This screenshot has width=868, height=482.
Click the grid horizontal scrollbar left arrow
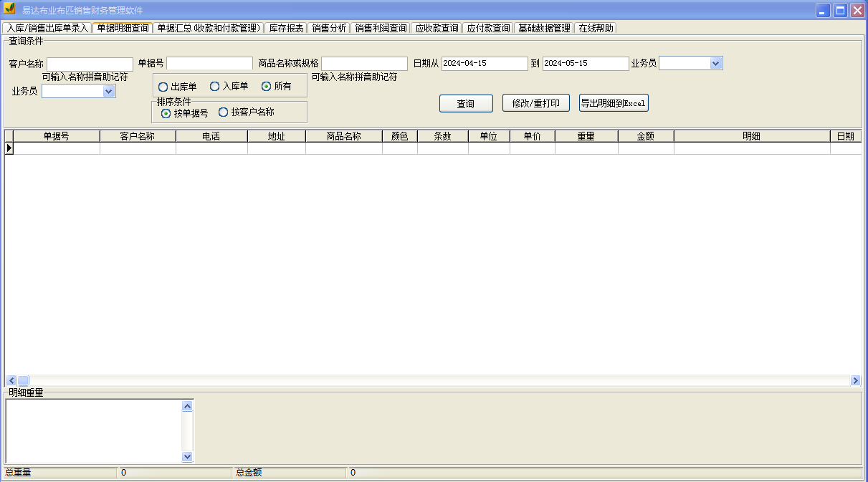[11, 380]
